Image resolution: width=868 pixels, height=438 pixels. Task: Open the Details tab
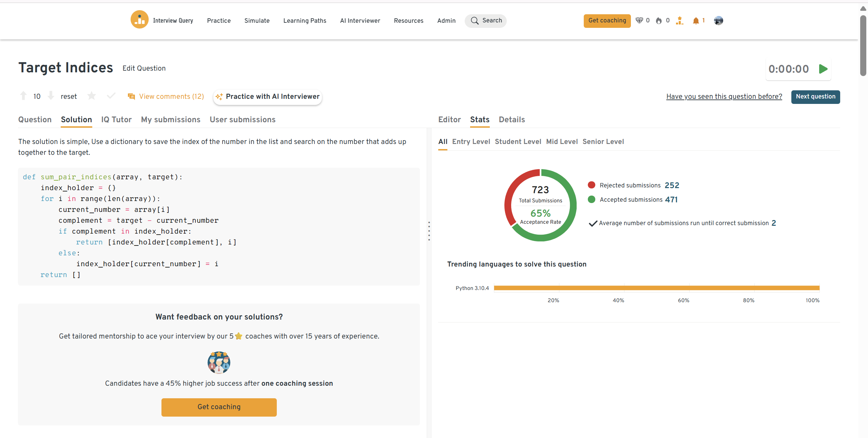click(x=512, y=120)
